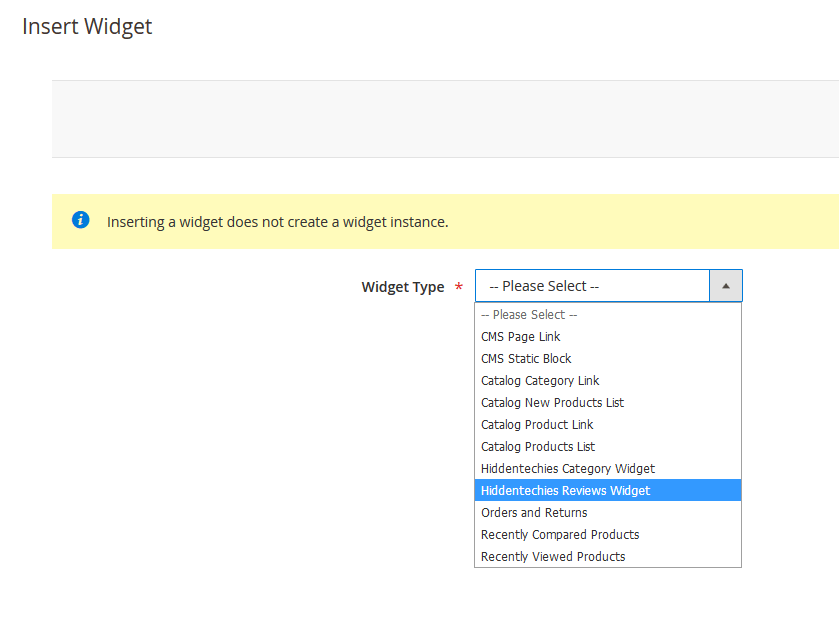Click the Widget Type select field
839x626 pixels.
[x=592, y=286]
